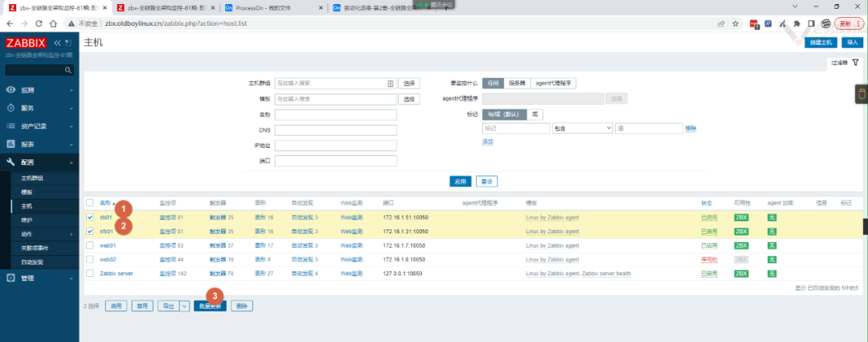Click browser forward arrow
The image size is (868, 342).
click(x=24, y=24)
